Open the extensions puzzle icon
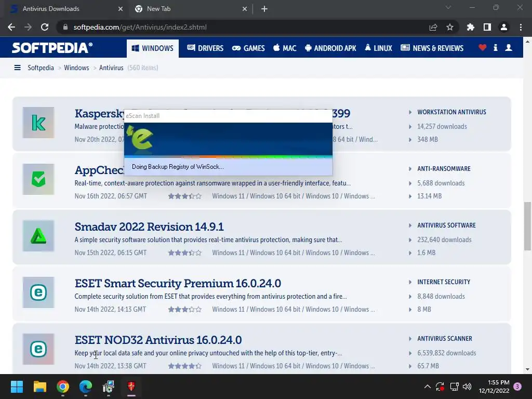The height and width of the screenshot is (399, 532). click(470, 27)
